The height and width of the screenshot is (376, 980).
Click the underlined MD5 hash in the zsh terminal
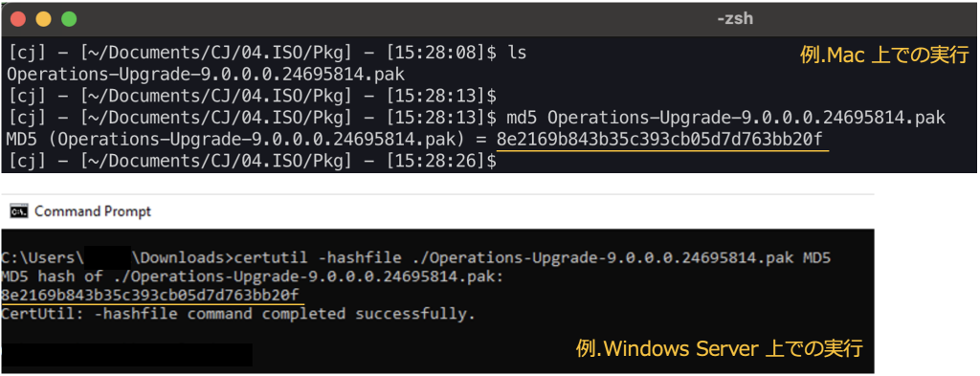(662, 140)
